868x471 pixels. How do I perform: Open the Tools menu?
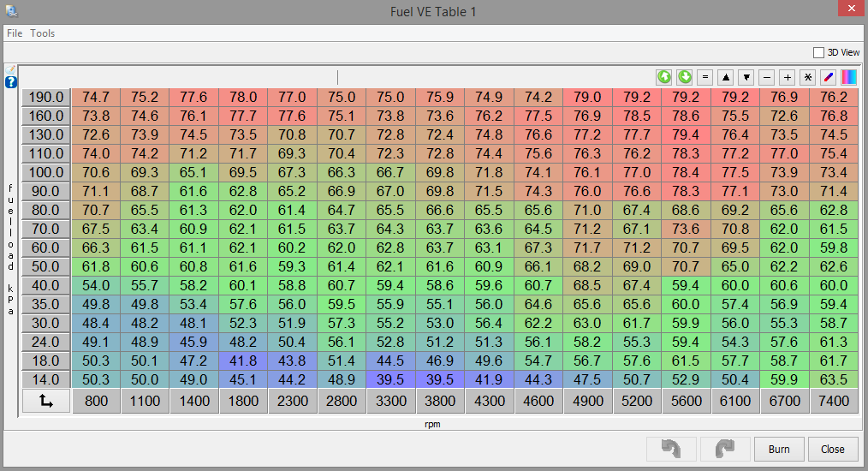pyautogui.click(x=43, y=33)
